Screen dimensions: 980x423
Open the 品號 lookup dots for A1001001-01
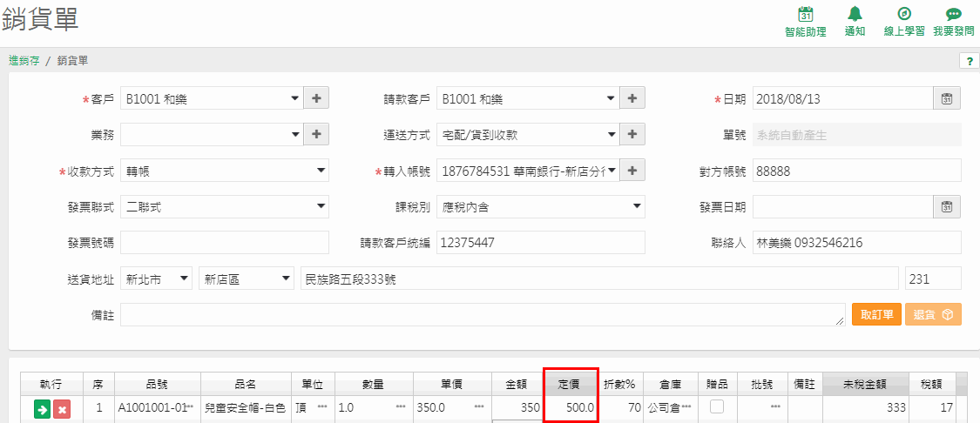[x=190, y=407]
